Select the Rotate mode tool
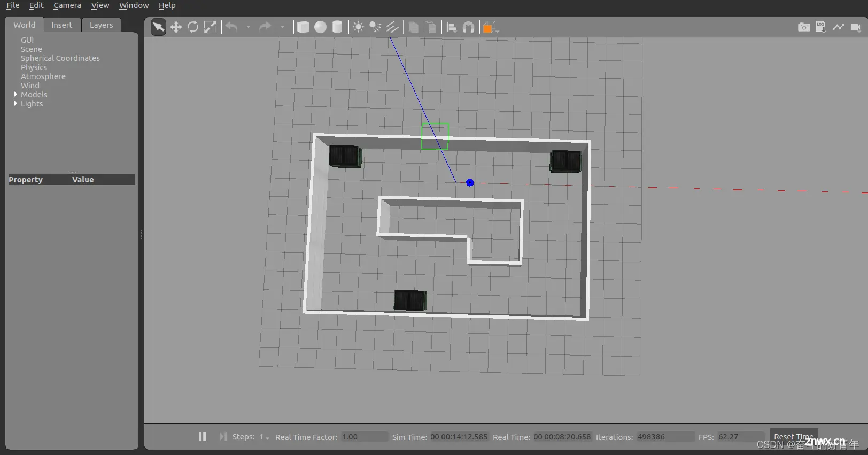 pos(193,27)
